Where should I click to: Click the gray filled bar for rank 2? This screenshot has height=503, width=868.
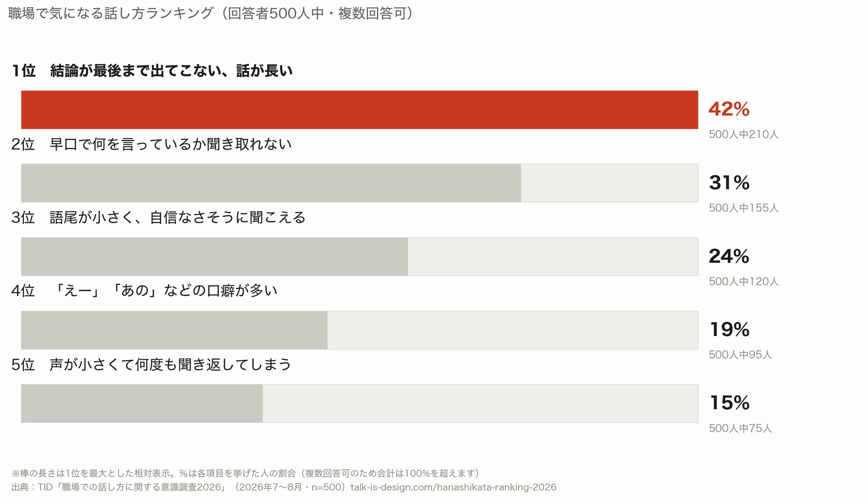[271, 183]
